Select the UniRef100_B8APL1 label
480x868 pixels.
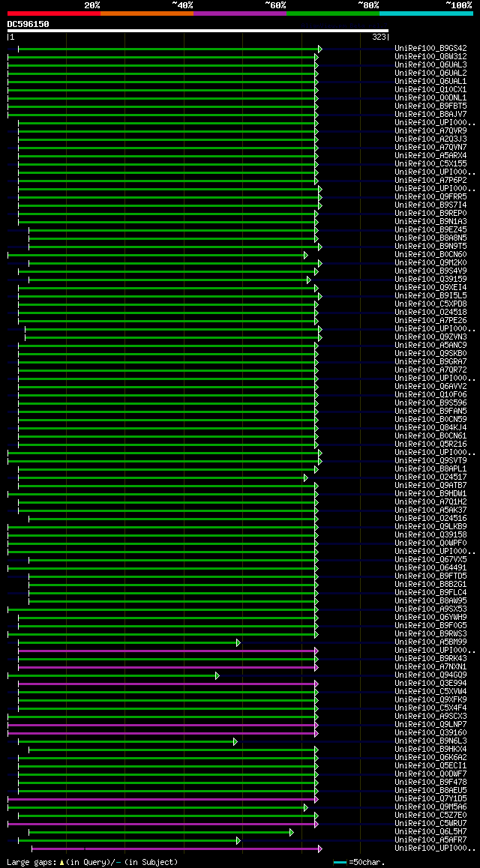pos(430,469)
